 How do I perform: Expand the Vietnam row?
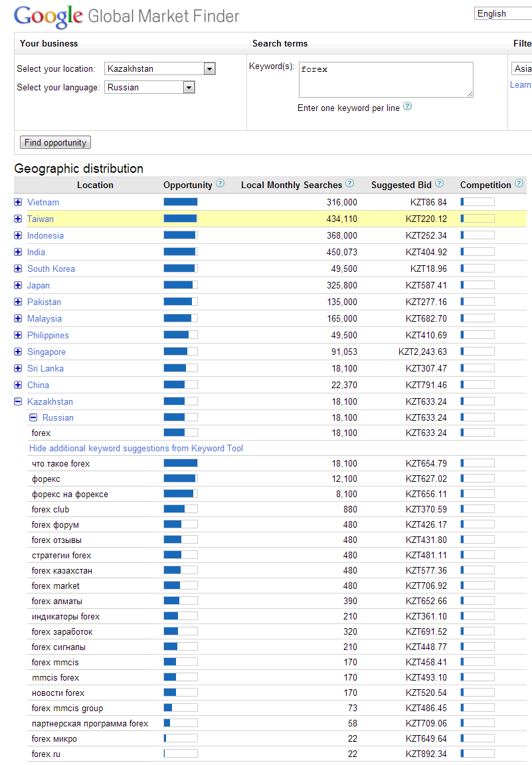(18, 202)
